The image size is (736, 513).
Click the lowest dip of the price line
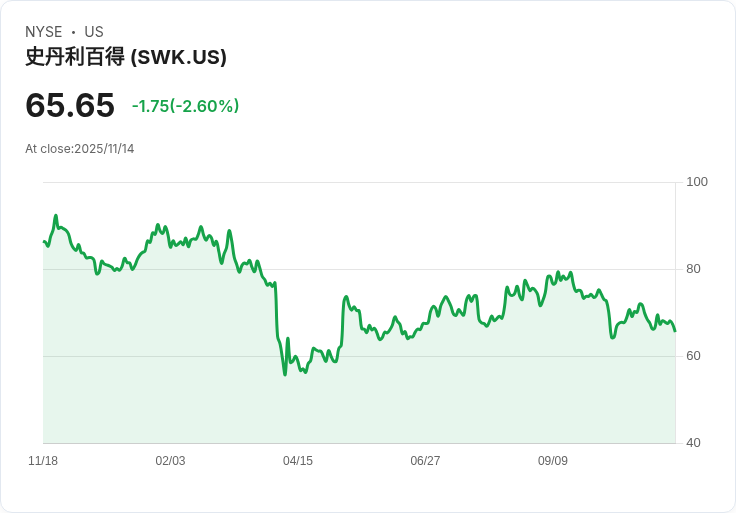click(285, 374)
